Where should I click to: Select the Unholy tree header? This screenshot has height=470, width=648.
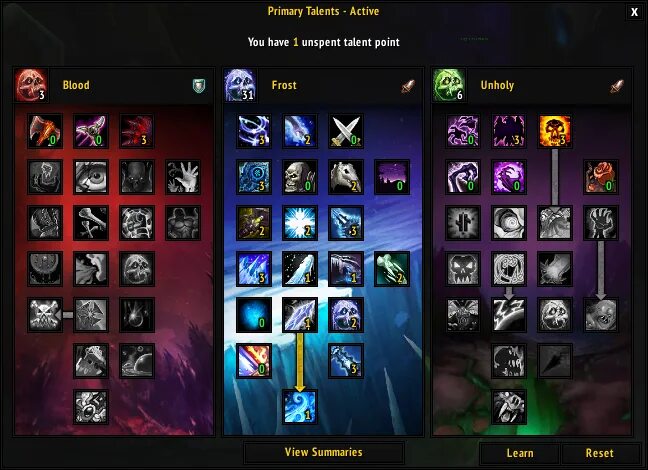(x=531, y=85)
